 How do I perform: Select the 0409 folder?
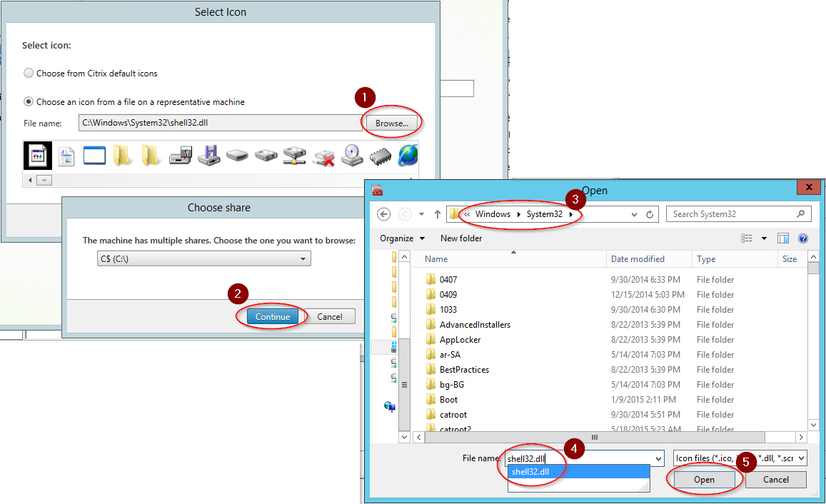click(448, 295)
